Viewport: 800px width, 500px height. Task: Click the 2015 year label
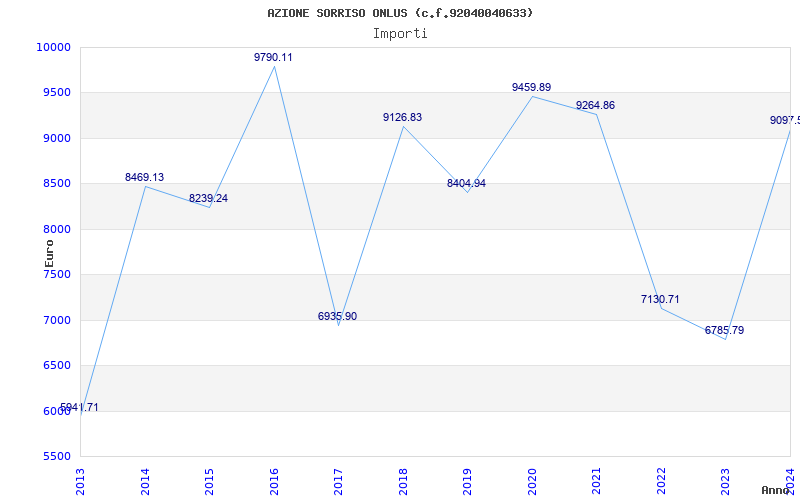click(210, 482)
